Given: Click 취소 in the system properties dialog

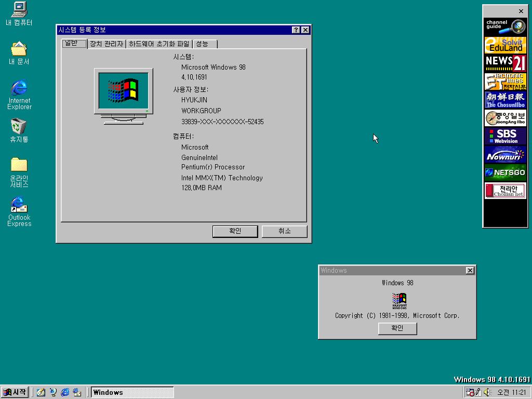Looking at the screenshot, I should point(284,231).
